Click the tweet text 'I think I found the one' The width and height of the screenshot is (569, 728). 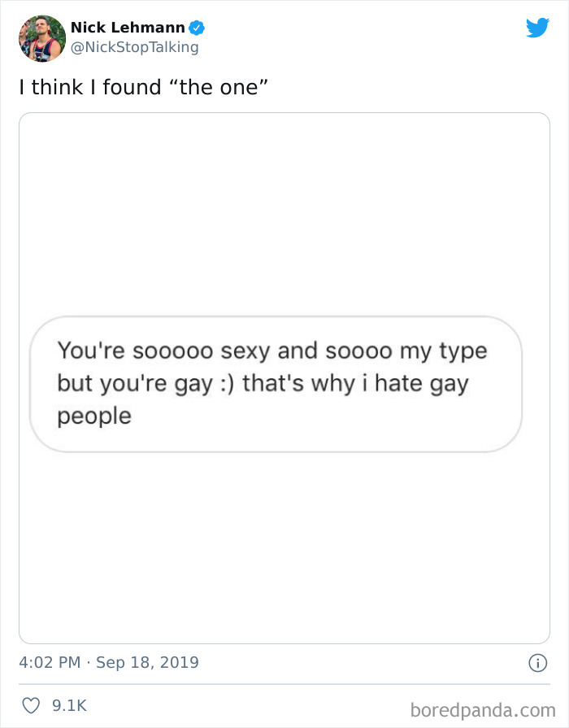tap(145, 86)
